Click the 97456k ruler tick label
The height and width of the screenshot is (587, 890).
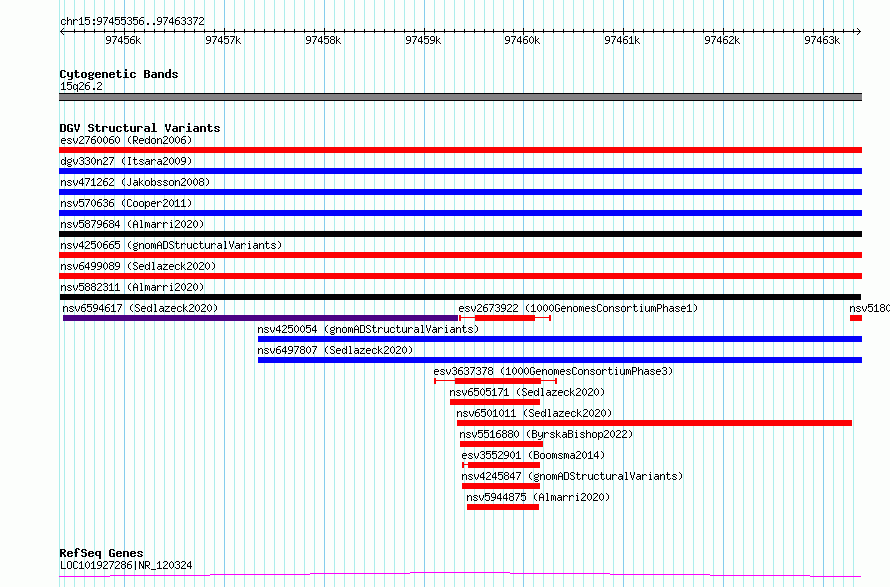pyautogui.click(x=123, y=40)
